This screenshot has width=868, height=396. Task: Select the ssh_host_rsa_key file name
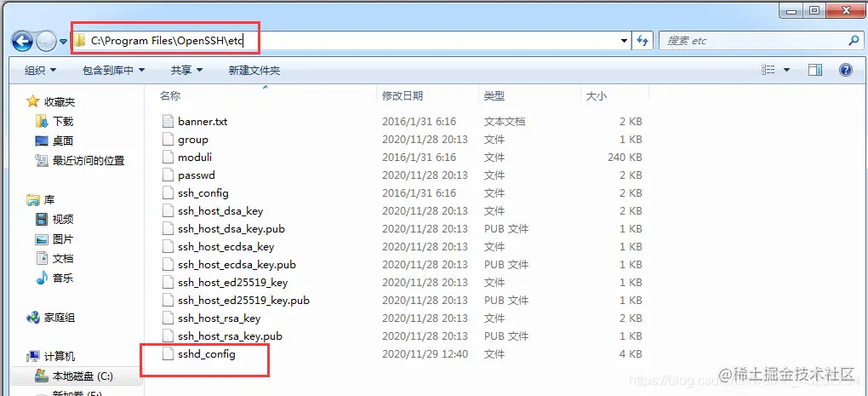click(220, 318)
